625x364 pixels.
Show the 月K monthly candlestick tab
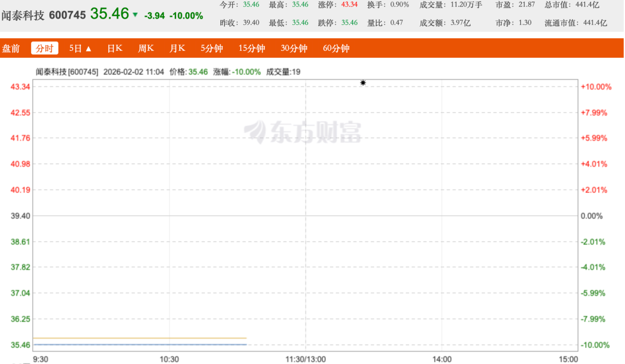point(177,48)
